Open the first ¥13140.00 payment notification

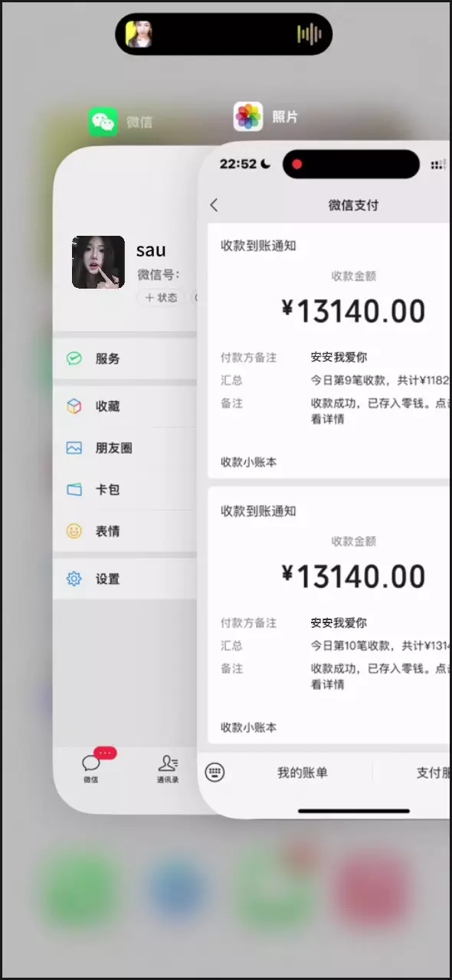[x=329, y=351]
